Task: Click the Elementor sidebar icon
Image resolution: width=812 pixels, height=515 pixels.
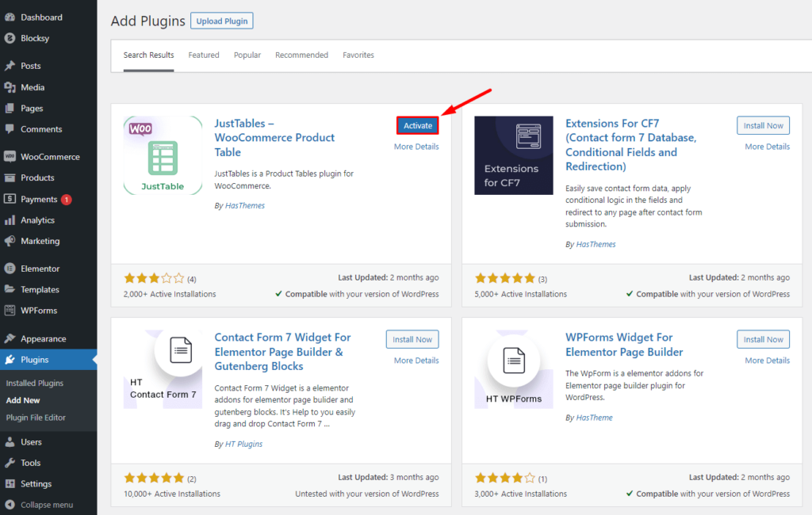Action: (10, 269)
